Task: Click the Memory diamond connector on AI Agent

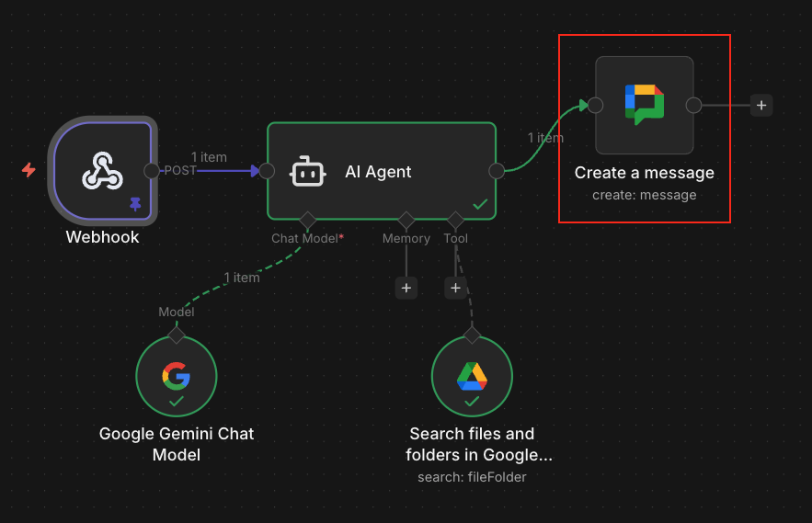Action: click(x=406, y=220)
